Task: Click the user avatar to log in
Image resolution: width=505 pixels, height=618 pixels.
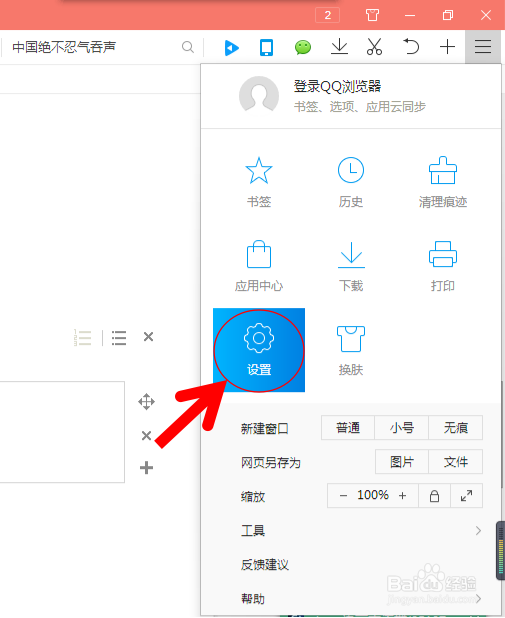Action: [x=259, y=95]
